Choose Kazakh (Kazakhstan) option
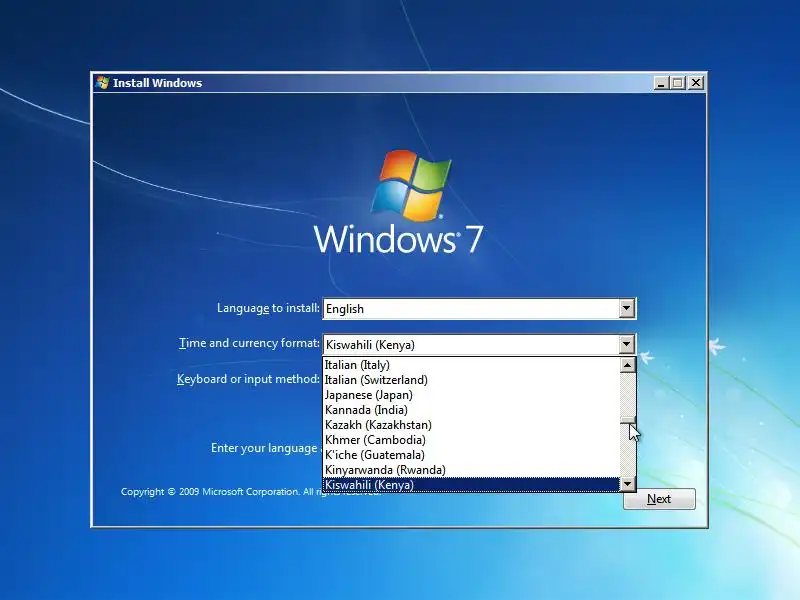The image size is (800, 600). (x=471, y=424)
